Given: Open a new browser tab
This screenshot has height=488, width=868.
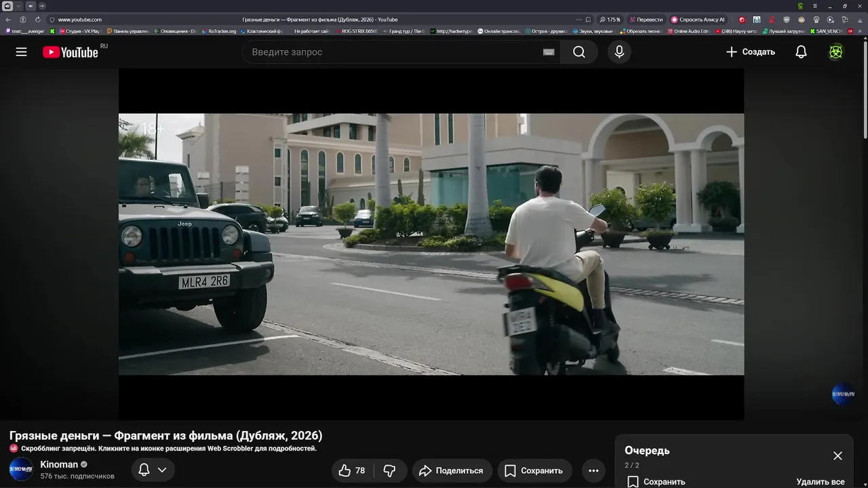Looking at the screenshot, I should click(x=42, y=6).
